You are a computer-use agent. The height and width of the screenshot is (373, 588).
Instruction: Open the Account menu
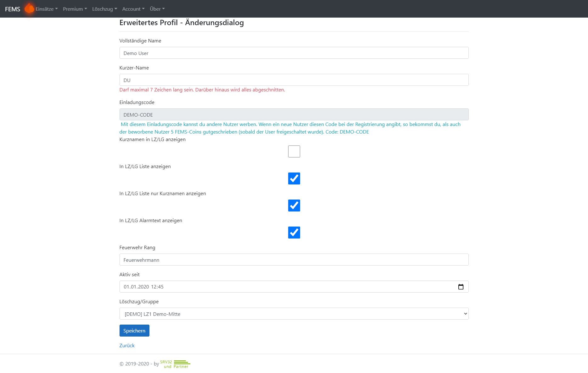point(133,9)
